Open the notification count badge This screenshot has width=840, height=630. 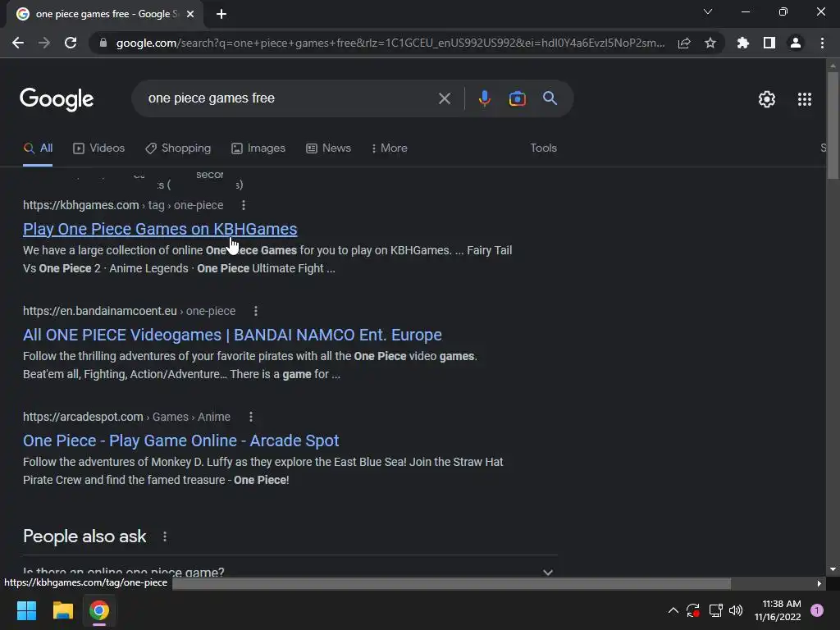pyautogui.click(x=817, y=610)
